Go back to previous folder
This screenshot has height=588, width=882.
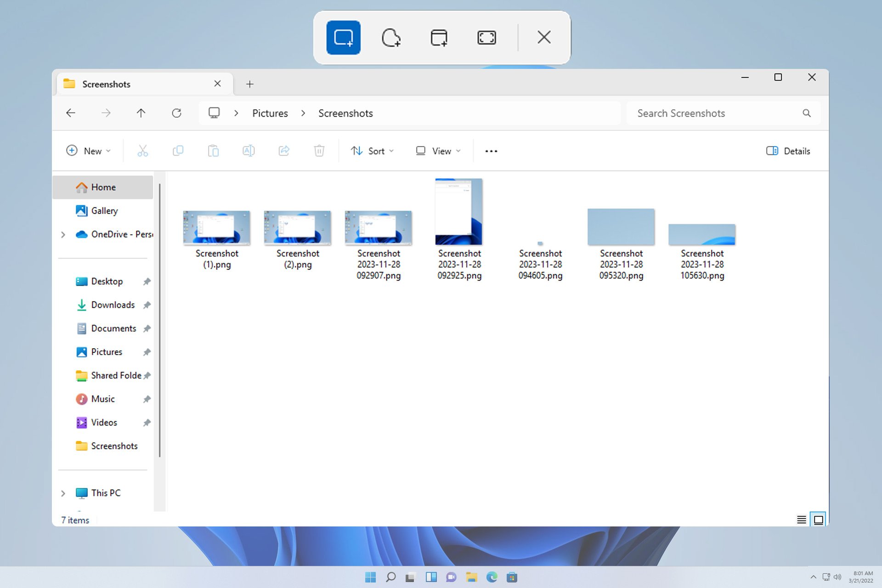[x=70, y=113]
